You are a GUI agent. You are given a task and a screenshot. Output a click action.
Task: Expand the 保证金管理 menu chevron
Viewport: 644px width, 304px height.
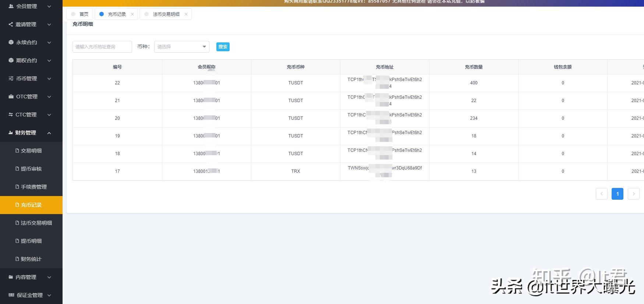(x=49, y=295)
